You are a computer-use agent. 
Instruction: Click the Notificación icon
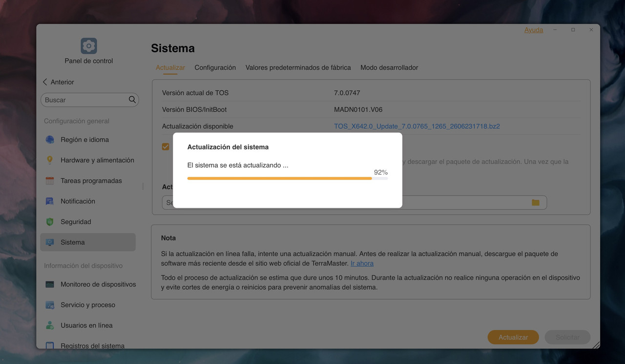tap(50, 201)
